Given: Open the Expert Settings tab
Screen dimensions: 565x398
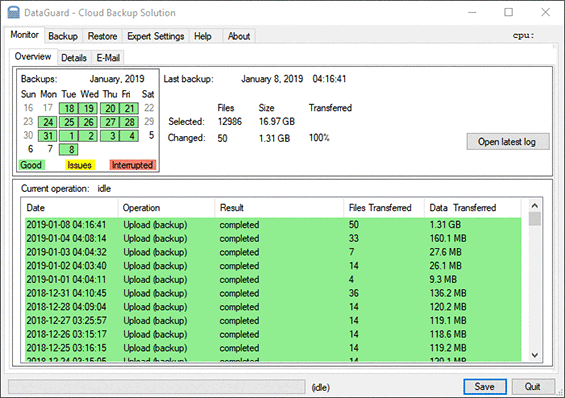Looking at the screenshot, I should pyautogui.click(x=156, y=36).
